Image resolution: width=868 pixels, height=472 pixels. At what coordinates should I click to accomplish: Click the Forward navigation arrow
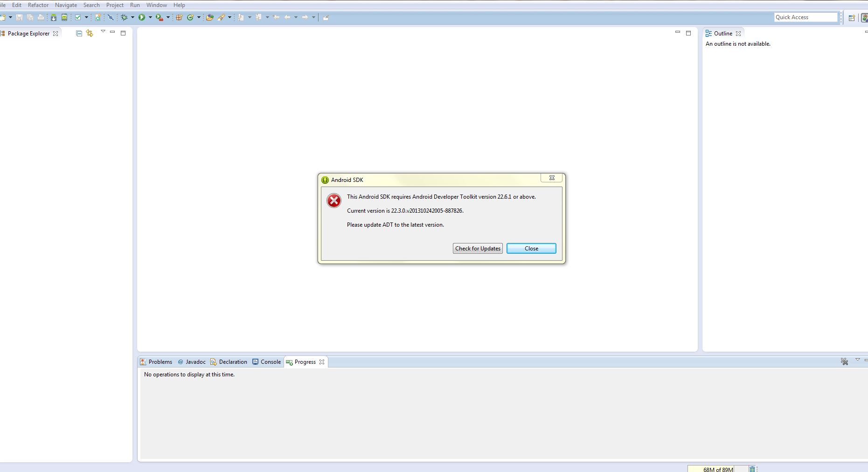(305, 17)
